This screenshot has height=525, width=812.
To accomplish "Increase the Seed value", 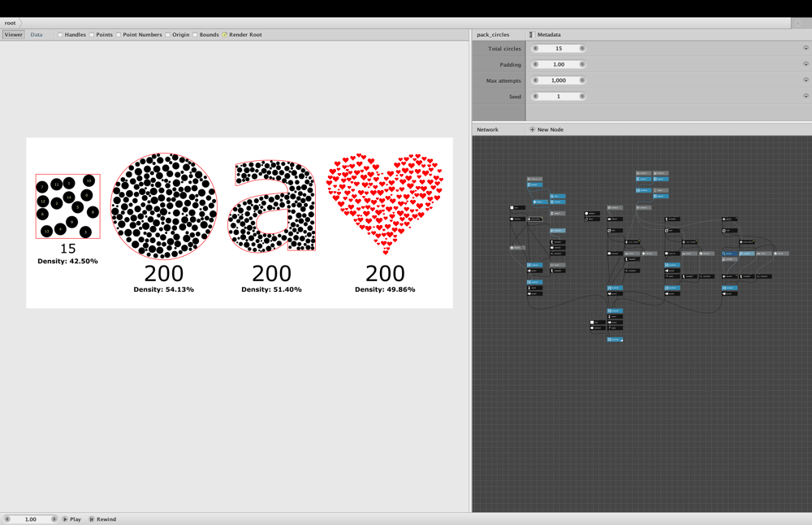I will pos(582,97).
